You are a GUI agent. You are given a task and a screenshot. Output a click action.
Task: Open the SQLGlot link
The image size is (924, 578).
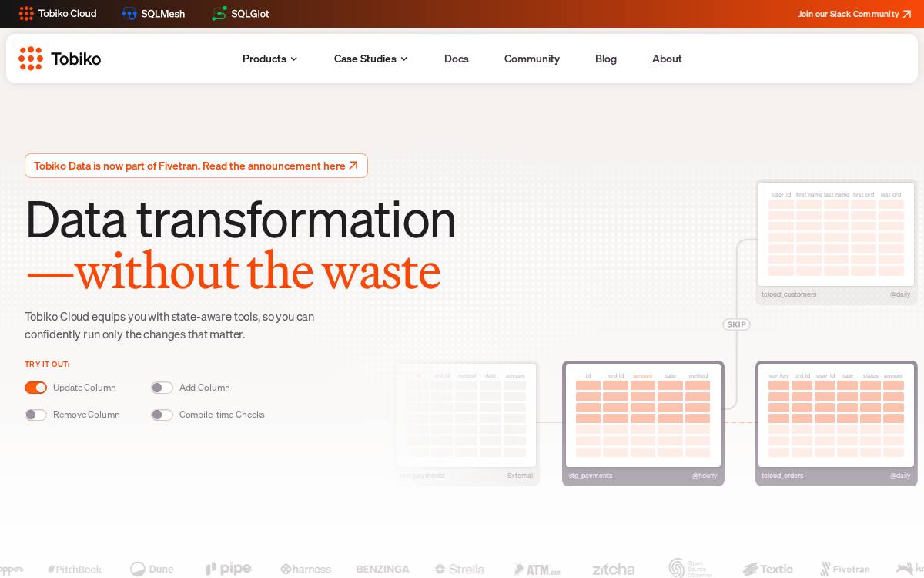(x=240, y=13)
